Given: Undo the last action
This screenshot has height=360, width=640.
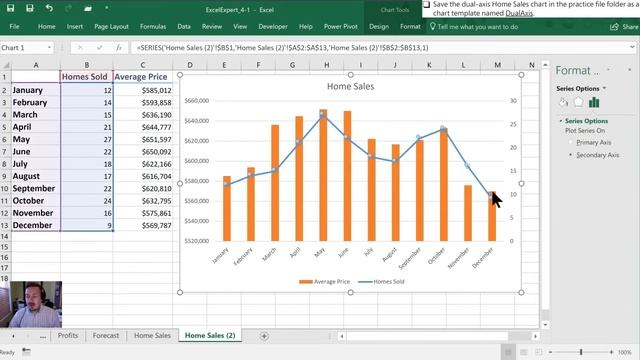Looking at the screenshot, I should (x=49, y=8).
